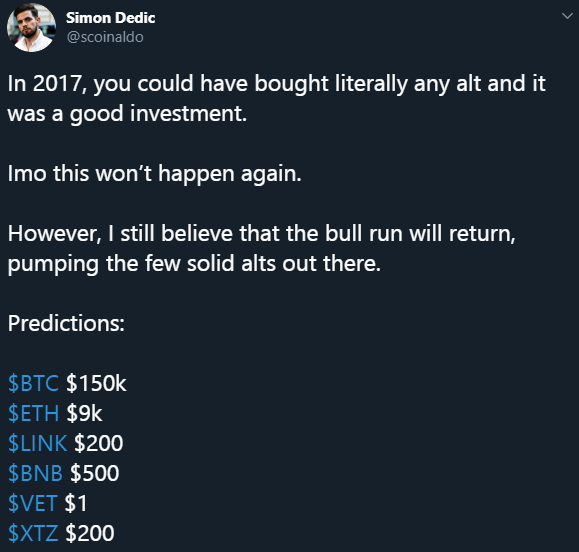This screenshot has width=579, height=552.
Task: Open the @scoinaldo handle link
Action: point(105,37)
